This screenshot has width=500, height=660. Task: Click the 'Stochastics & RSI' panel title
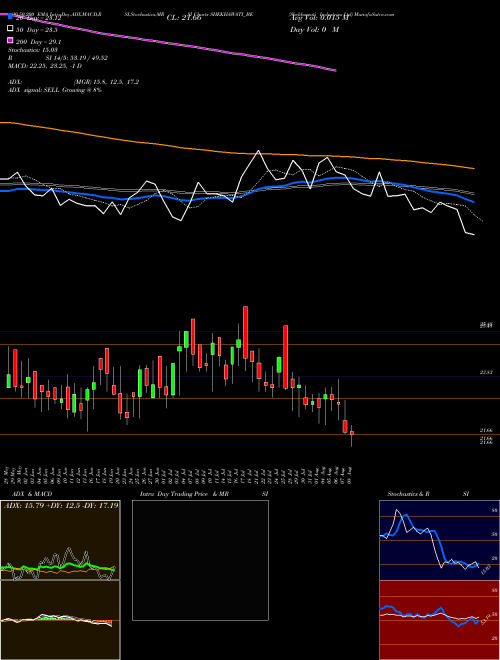[428, 494]
